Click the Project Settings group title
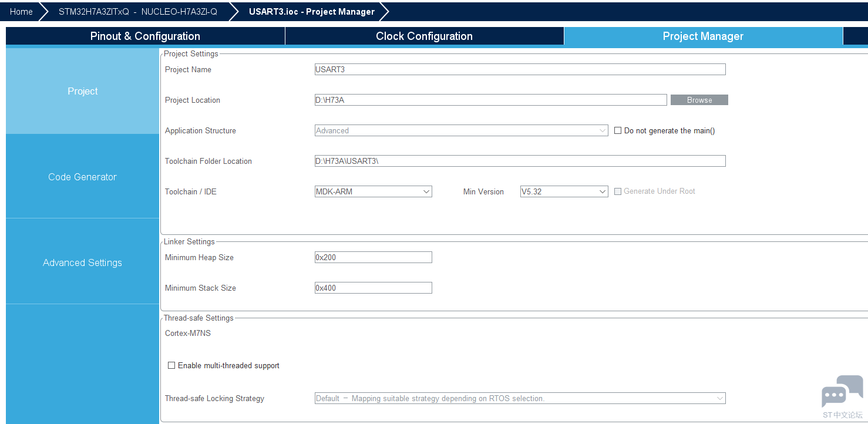 [191, 53]
